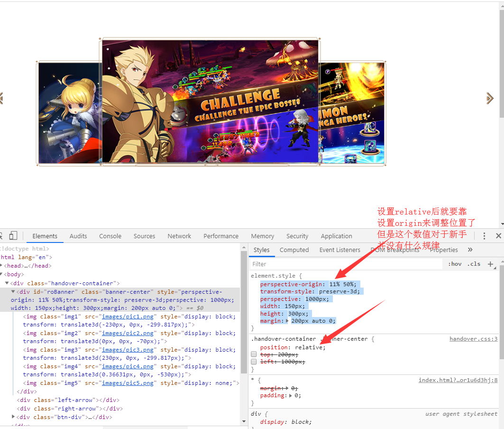The image size is (504, 429).
Task: Click the display: block user agent declaration
Action: coord(286,422)
